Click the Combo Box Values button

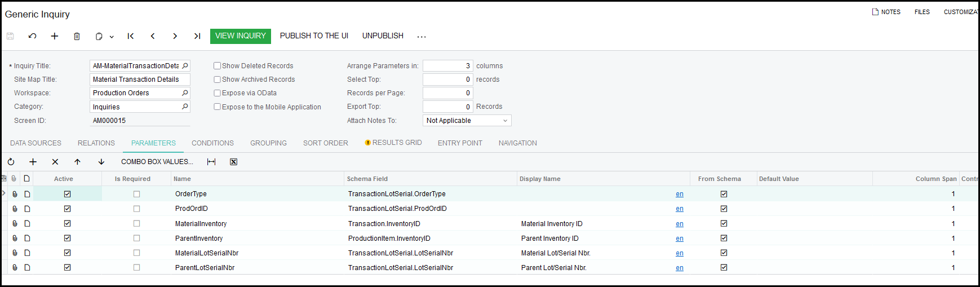[157, 162]
